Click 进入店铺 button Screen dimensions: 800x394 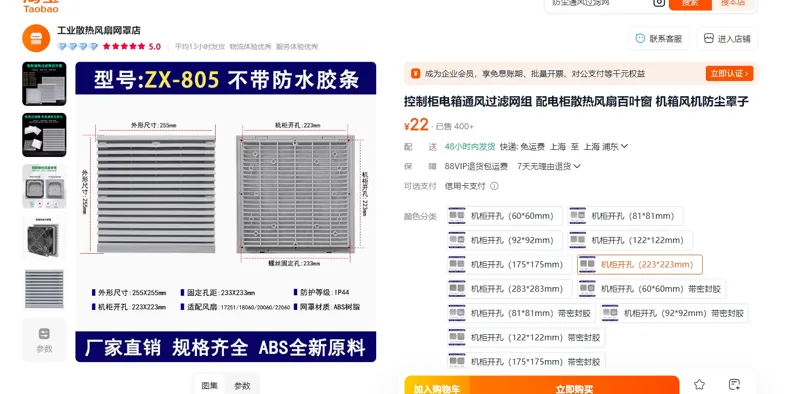[727, 38]
